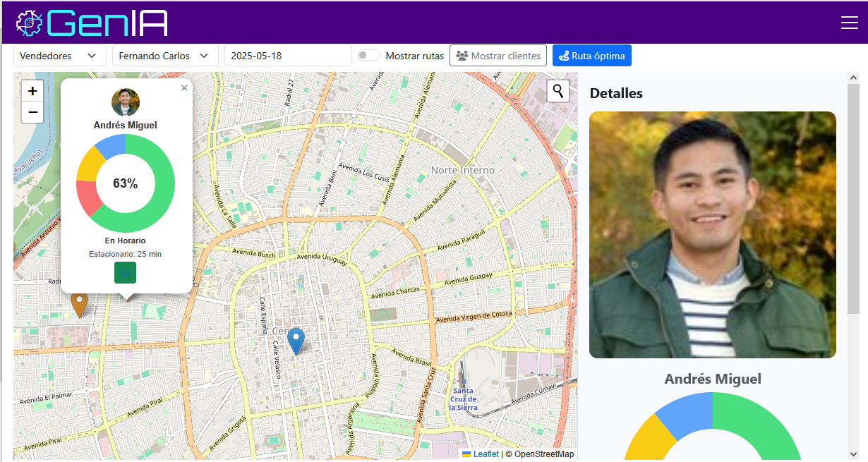Click the Detalles panel scrollbar

[x=853, y=199]
